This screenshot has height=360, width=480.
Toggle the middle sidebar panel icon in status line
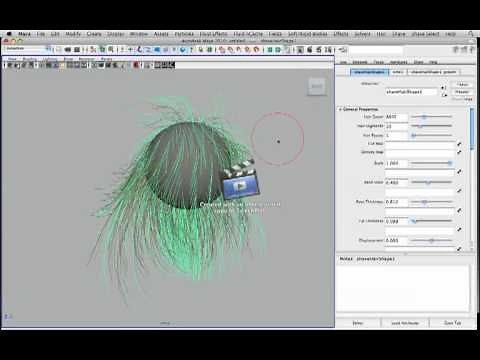coord(464,49)
